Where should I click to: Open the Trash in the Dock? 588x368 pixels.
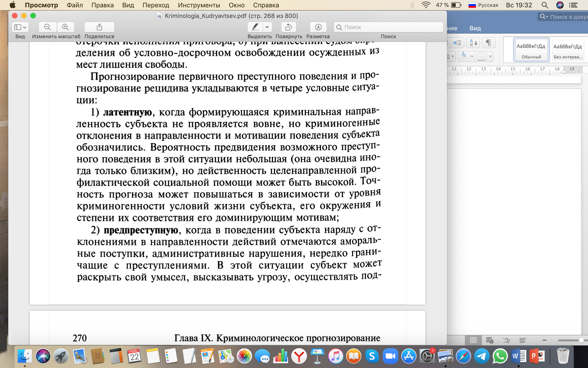[563, 356]
